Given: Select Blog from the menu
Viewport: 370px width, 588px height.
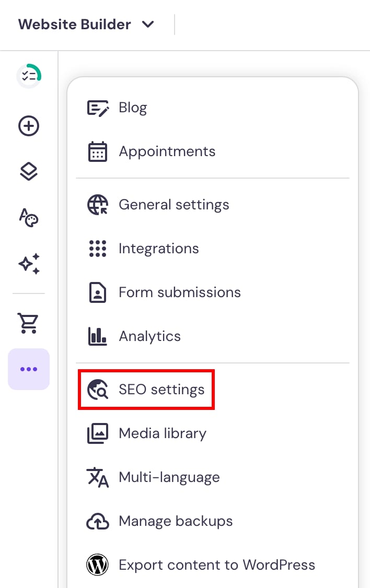Looking at the screenshot, I should [212, 108].
